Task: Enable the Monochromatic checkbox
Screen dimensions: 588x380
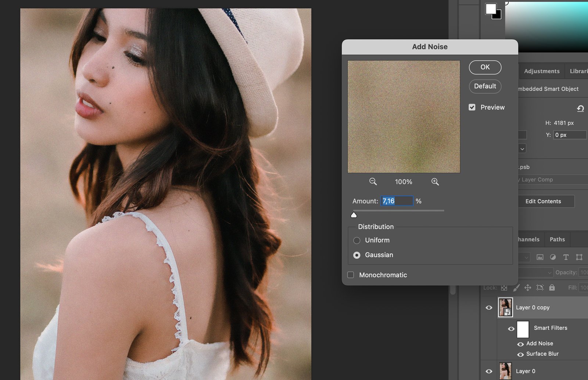Action: click(351, 275)
